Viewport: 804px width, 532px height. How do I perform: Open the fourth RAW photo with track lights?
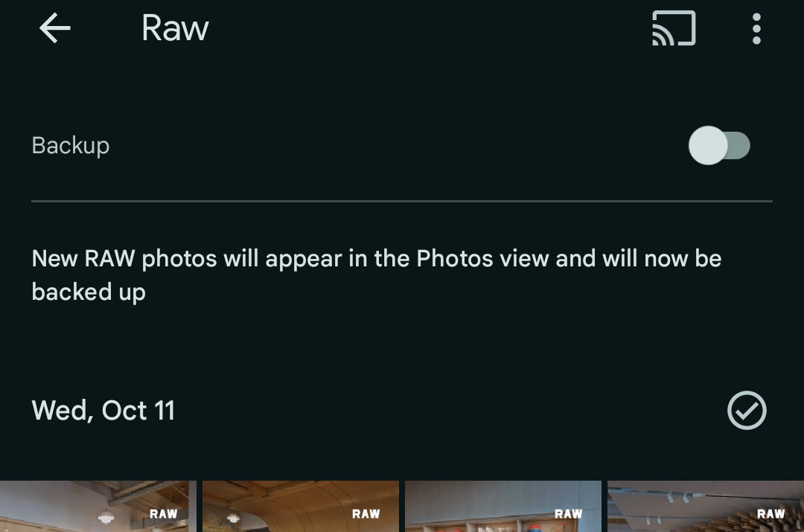point(706,507)
